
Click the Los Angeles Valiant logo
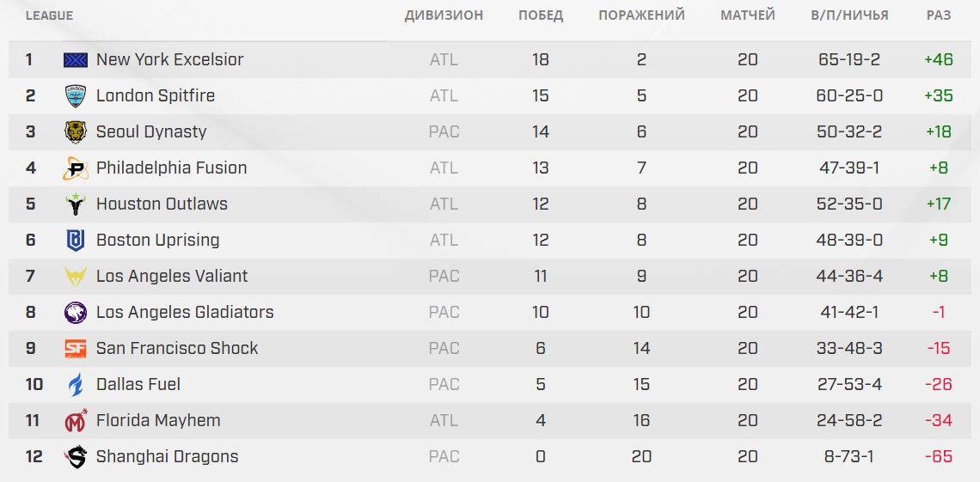(76, 277)
